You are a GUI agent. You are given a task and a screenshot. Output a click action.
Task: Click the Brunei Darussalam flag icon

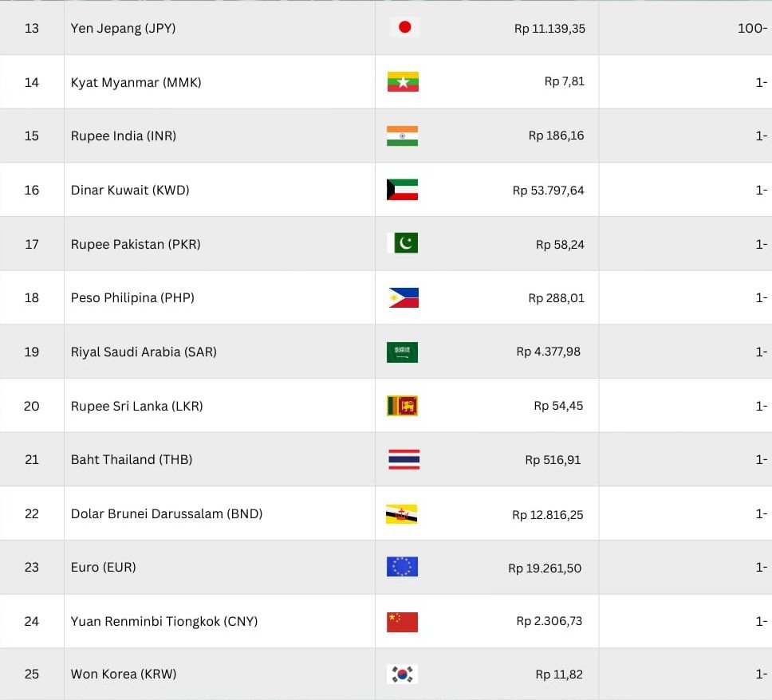coord(403,514)
